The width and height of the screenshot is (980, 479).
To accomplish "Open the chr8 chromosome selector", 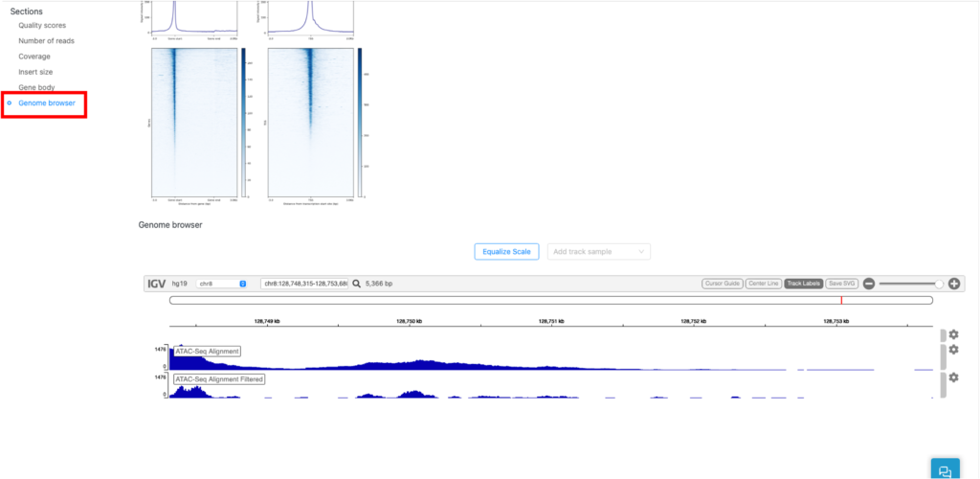I will [x=222, y=284].
